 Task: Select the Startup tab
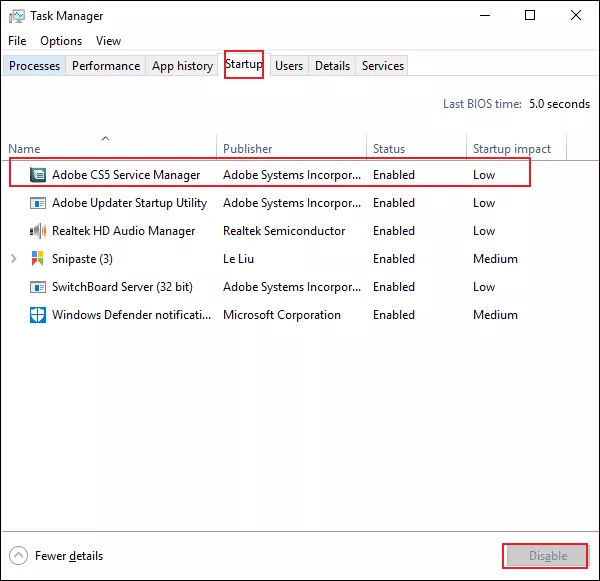tap(244, 64)
